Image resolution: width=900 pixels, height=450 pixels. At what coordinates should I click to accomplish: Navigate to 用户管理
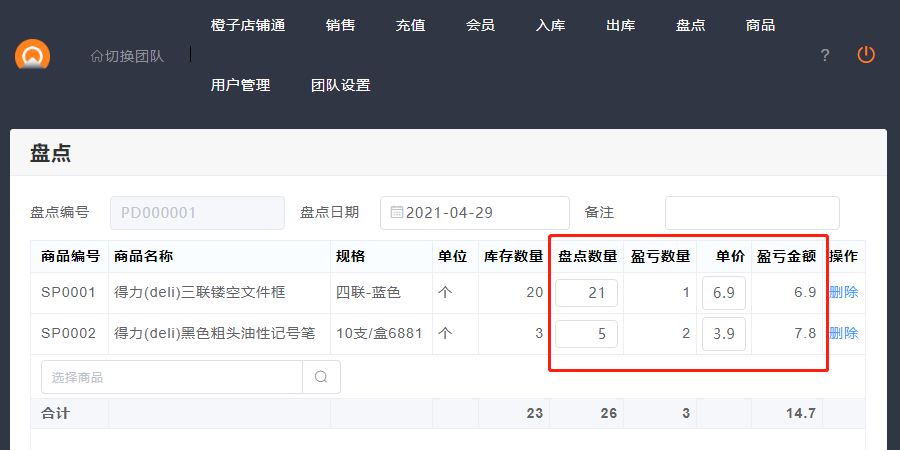[x=240, y=85]
